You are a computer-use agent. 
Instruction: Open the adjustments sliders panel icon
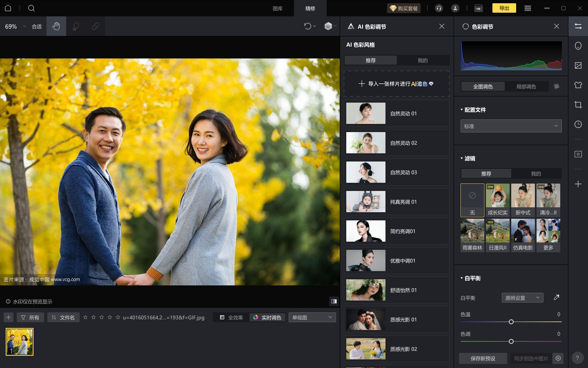tap(578, 26)
